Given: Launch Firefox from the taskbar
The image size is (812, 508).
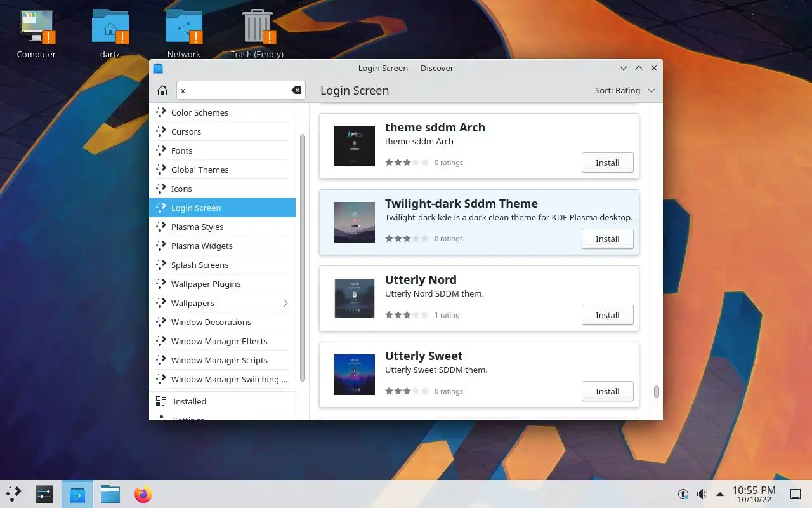Looking at the screenshot, I should click(143, 494).
